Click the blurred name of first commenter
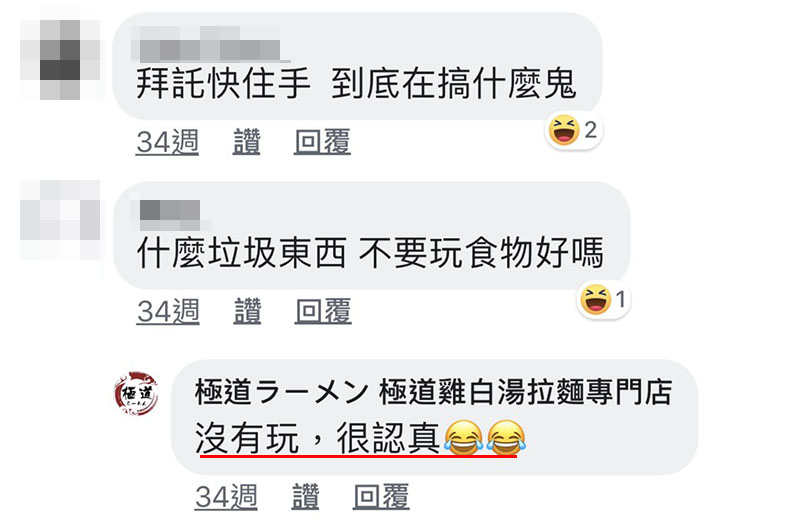Screen dimensions: 800x520 [210, 44]
